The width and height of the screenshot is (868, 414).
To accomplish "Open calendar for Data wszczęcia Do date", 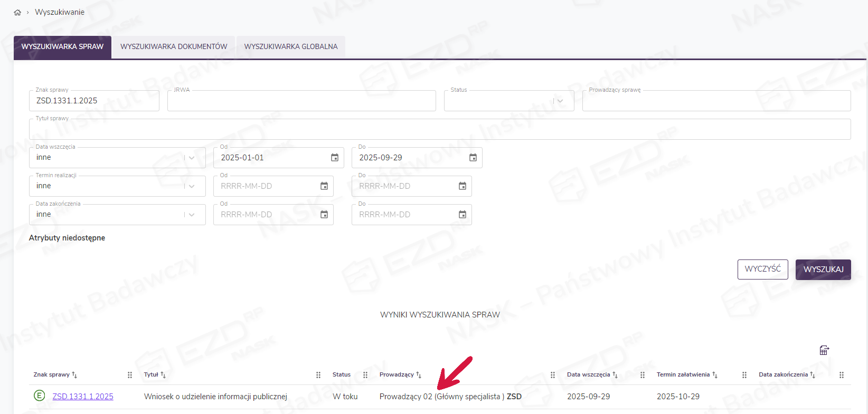I will 473,158.
